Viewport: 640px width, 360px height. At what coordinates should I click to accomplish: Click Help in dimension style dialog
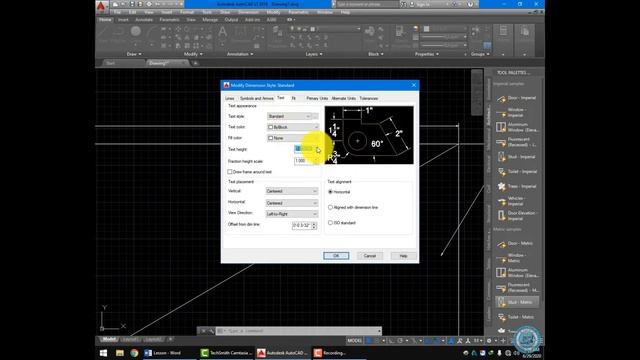[x=403, y=256]
